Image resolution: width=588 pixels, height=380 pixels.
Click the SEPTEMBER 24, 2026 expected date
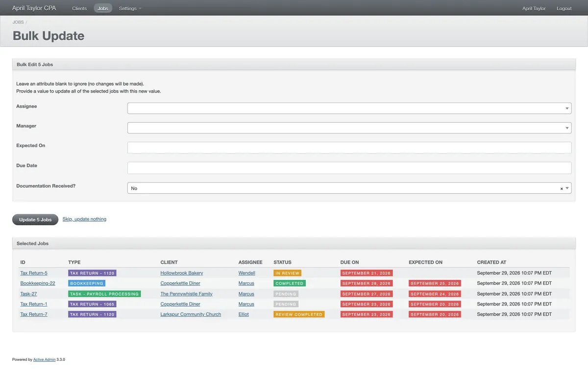(x=435, y=294)
